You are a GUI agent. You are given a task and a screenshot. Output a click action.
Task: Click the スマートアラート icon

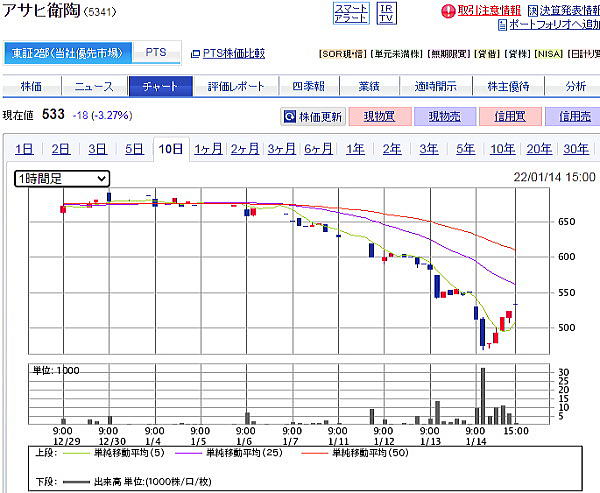point(350,13)
